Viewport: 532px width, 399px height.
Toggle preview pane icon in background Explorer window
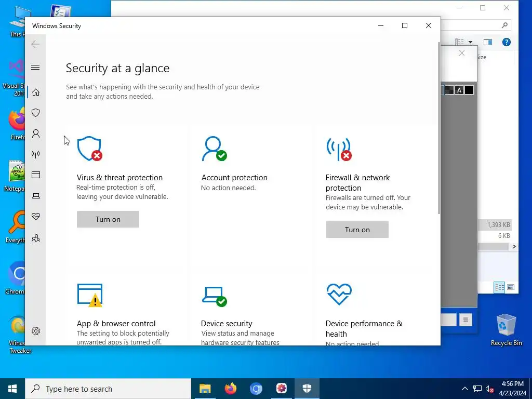click(487, 42)
